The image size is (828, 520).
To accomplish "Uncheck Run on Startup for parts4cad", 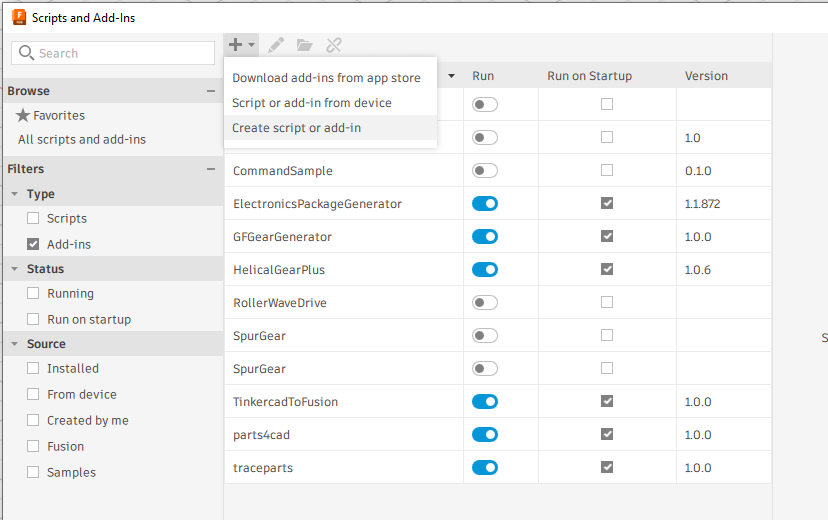I will [607, 435].
